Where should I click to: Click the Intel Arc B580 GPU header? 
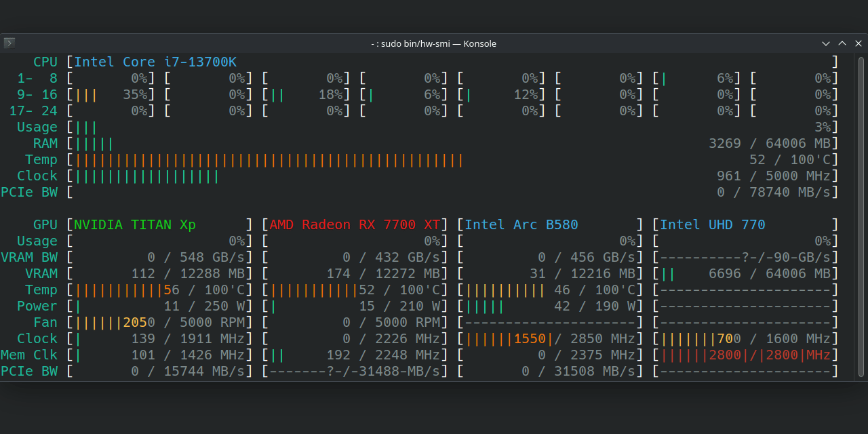pos(521,224)
